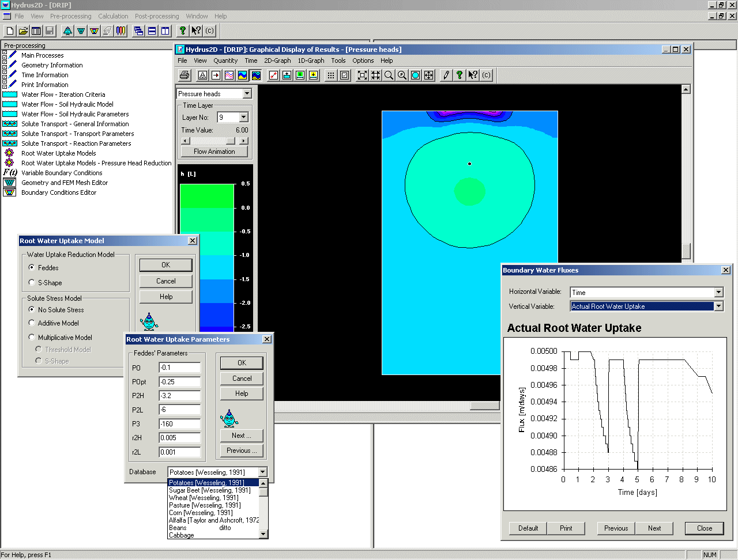This screenshot has width=738, height=560.
Task: Click the pencil edit icon in results toolbar
Action: click(x=446, y=75)
